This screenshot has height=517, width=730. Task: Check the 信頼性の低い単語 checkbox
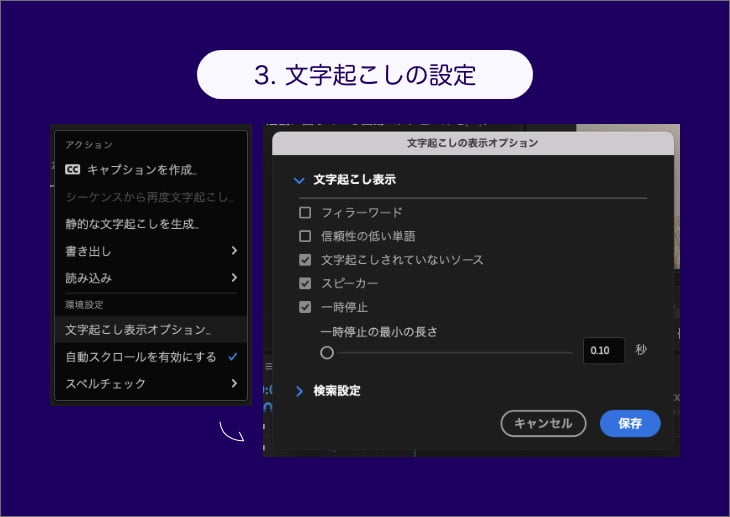(x=305, y=236)
